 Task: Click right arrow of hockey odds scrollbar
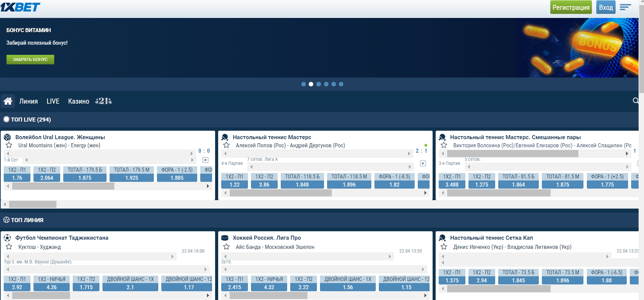point(425,295)
